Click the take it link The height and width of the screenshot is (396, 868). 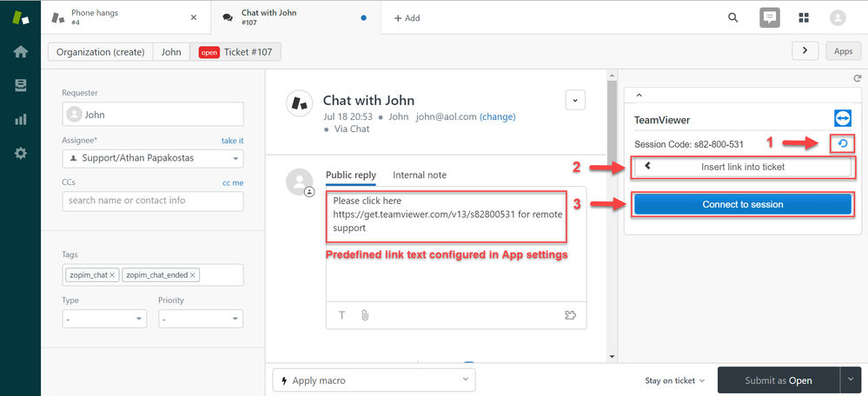click(x=233, y=141)
